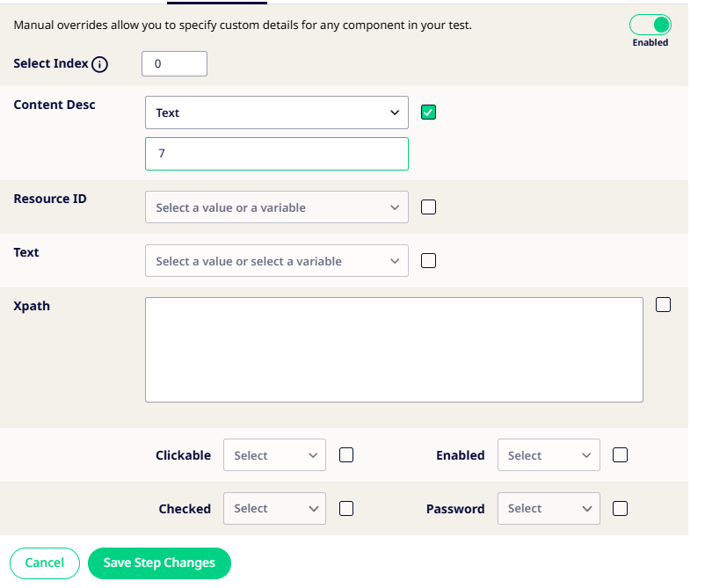Click the Save Step Changes button
The image size is (705, 588).
(159, 563)
